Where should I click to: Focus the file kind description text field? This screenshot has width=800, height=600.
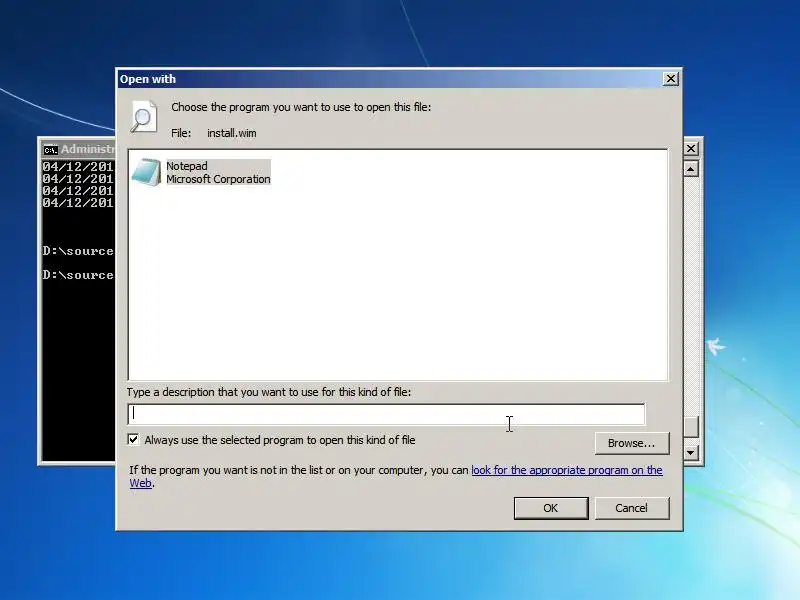coord(386,414)
